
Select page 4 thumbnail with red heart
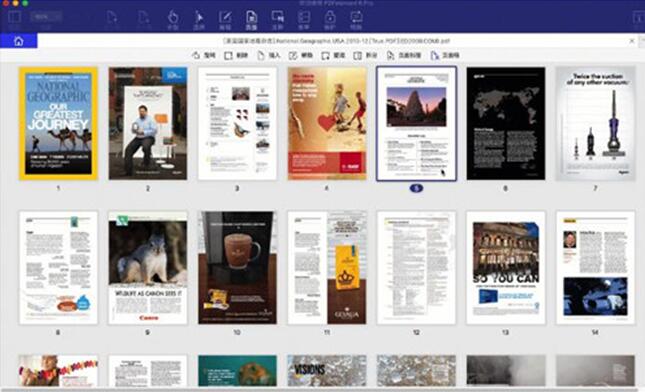(x=327, y=123)
